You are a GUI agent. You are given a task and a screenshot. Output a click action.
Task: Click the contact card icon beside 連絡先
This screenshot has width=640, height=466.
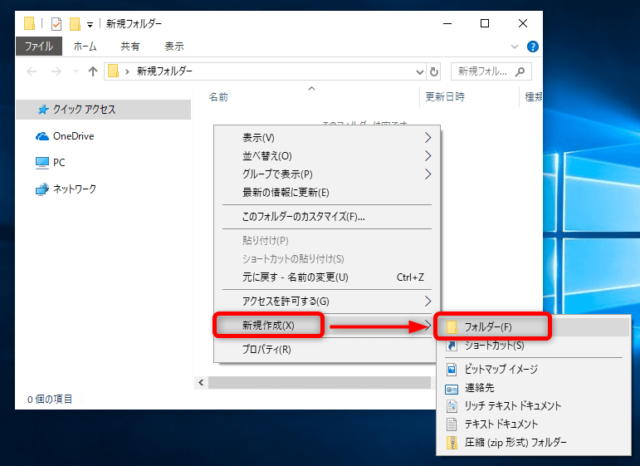coord(451,389)
